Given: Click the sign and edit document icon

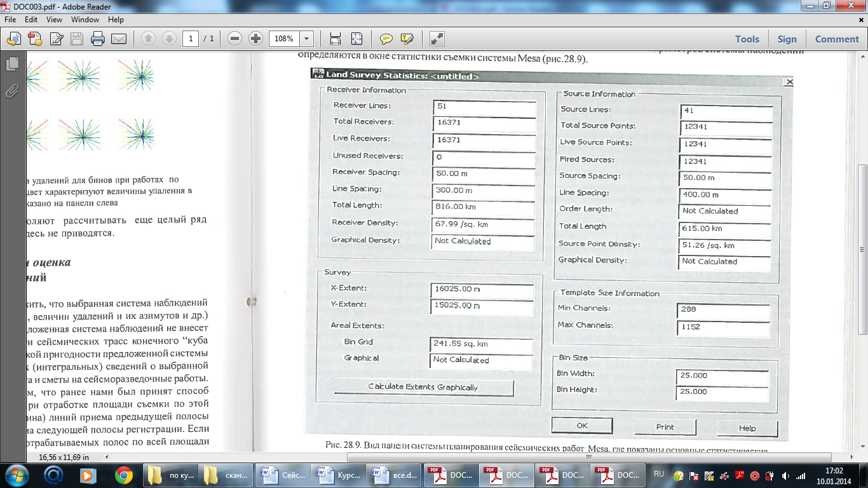Looking at the screenshot, I should (x=56, y=39).
